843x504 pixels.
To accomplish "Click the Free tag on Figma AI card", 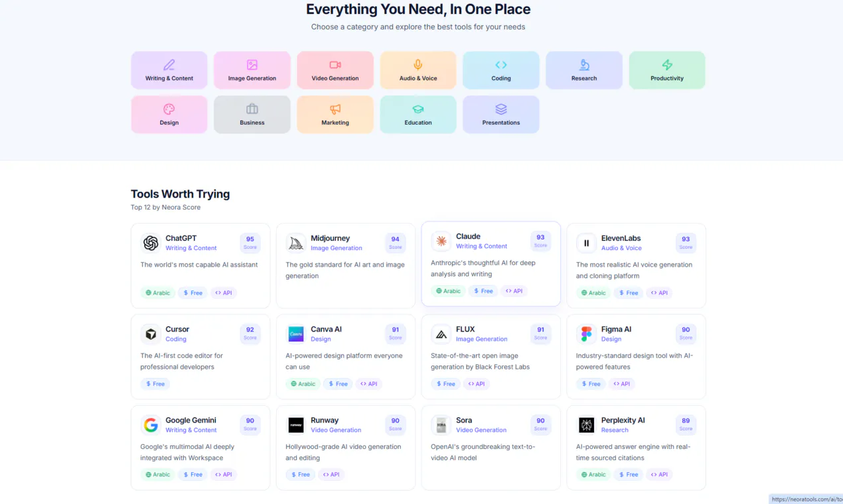I will pos(591,383).
